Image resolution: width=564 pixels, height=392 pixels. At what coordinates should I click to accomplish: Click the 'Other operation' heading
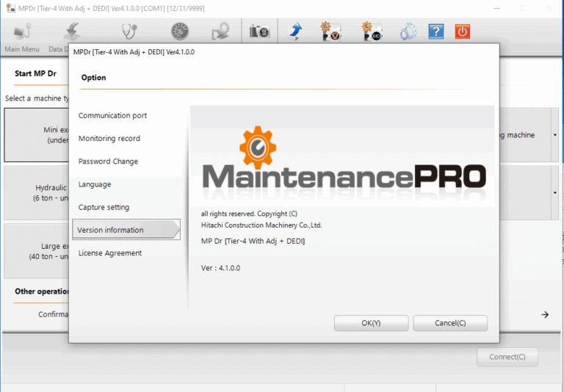tap(41, 291)
